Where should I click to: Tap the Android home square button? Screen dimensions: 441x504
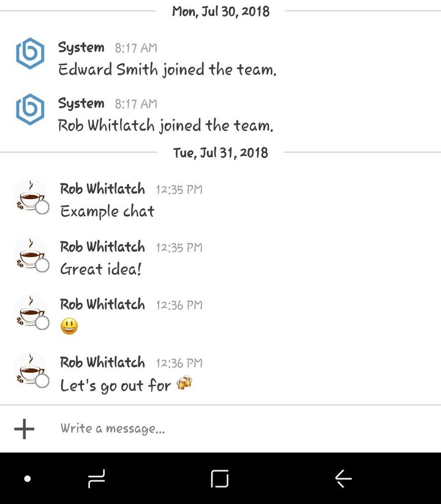pyautogui.click(x=220, y=479)
